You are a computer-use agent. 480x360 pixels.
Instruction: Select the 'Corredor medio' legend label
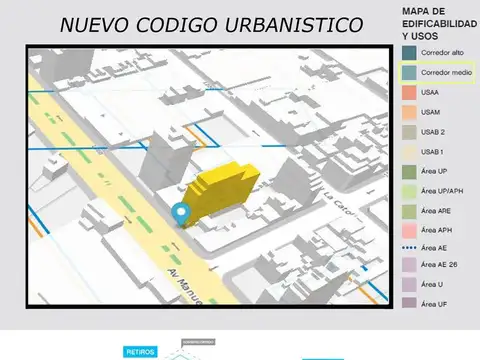tap(446, 72)
